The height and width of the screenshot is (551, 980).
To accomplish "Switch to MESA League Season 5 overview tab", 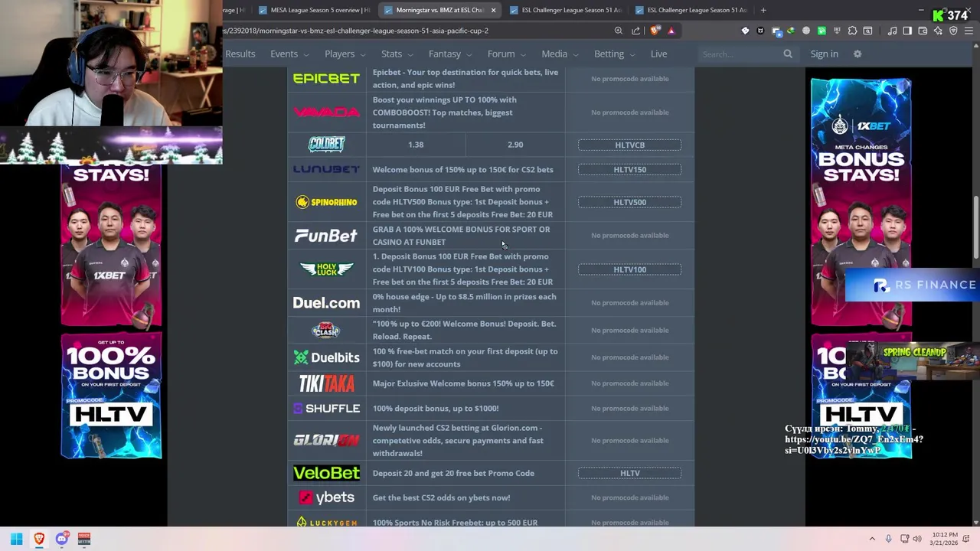I will (314, 10).
